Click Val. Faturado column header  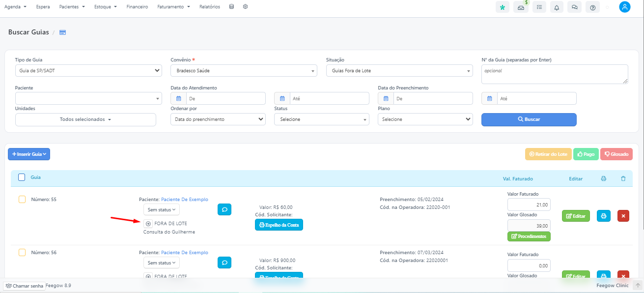tap(518, 179)
